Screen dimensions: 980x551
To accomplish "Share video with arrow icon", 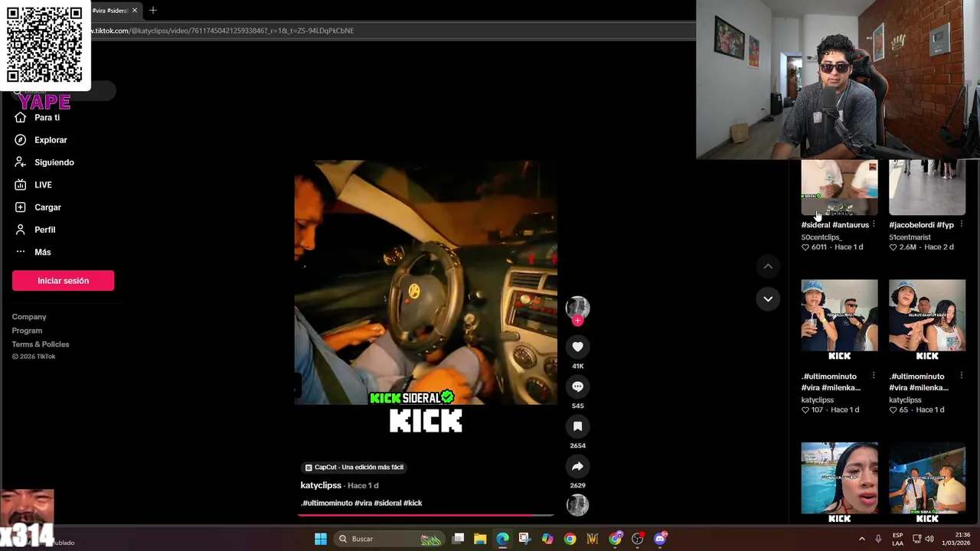I will [x=577, y=466].
